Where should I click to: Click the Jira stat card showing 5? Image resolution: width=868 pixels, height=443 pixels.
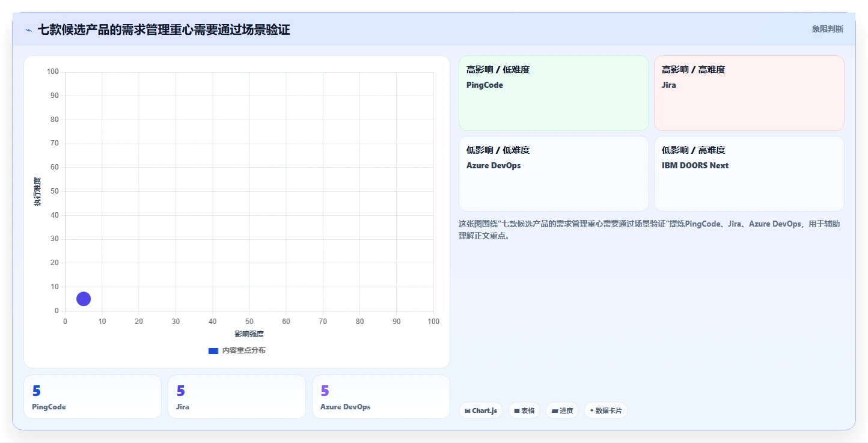(237, 397)
